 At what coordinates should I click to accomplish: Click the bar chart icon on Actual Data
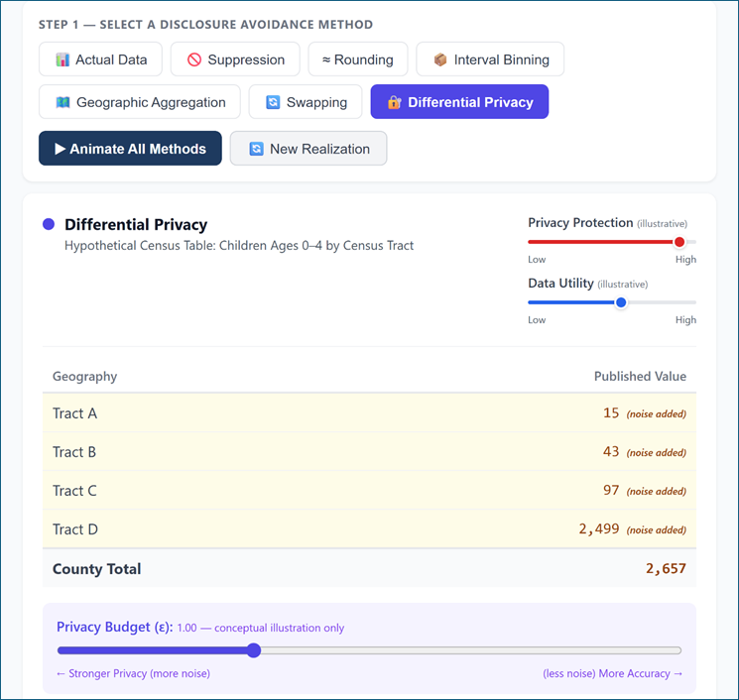coord(62,59)
